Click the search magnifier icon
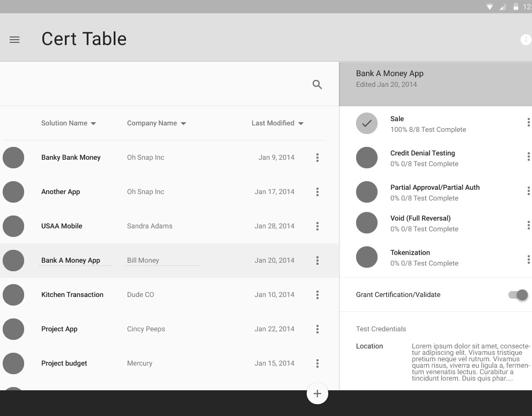Viewport: 532px width, 416px height. click(317, 85)
